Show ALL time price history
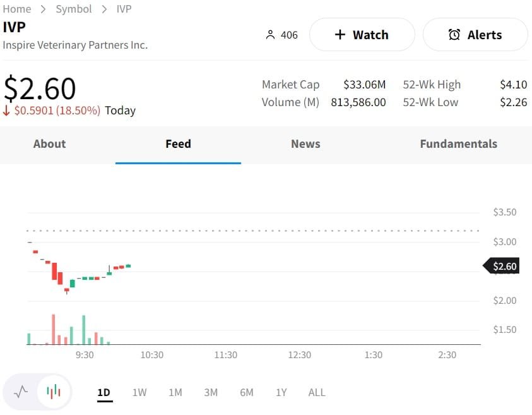The image size is (532, 415). click(317, 392)
